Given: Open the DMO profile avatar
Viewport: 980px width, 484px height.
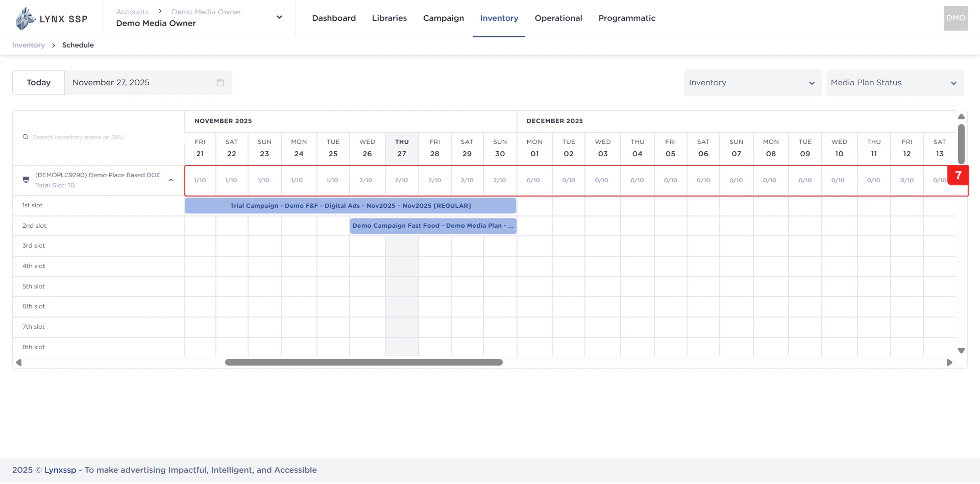Looking at the screenshot, I should click(x=955, y=18).
